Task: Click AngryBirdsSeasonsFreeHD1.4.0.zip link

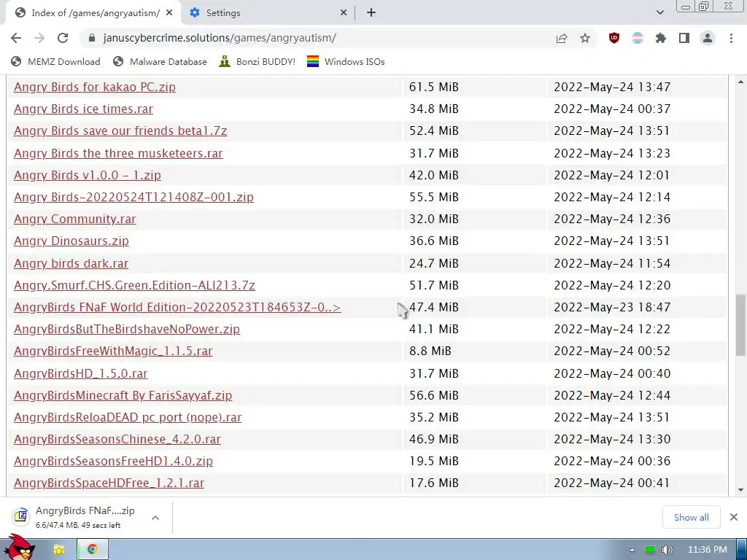Action: (x=113, y=461)
